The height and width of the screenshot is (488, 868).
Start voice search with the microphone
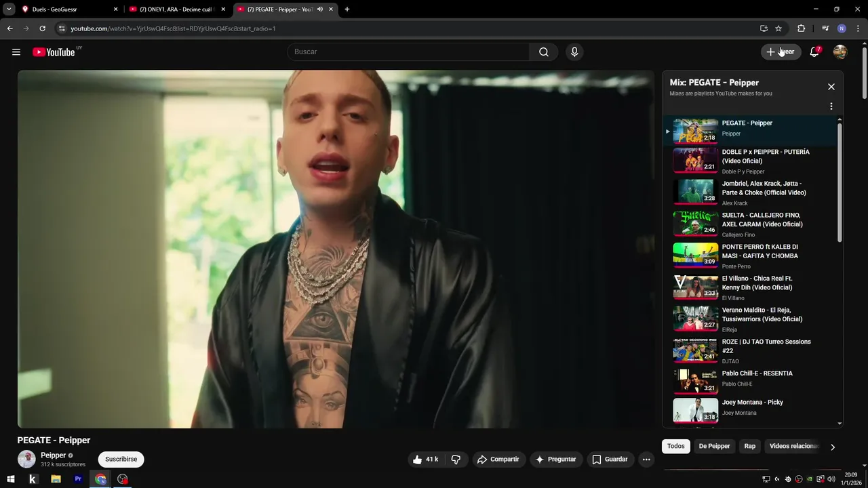point(574,52)
